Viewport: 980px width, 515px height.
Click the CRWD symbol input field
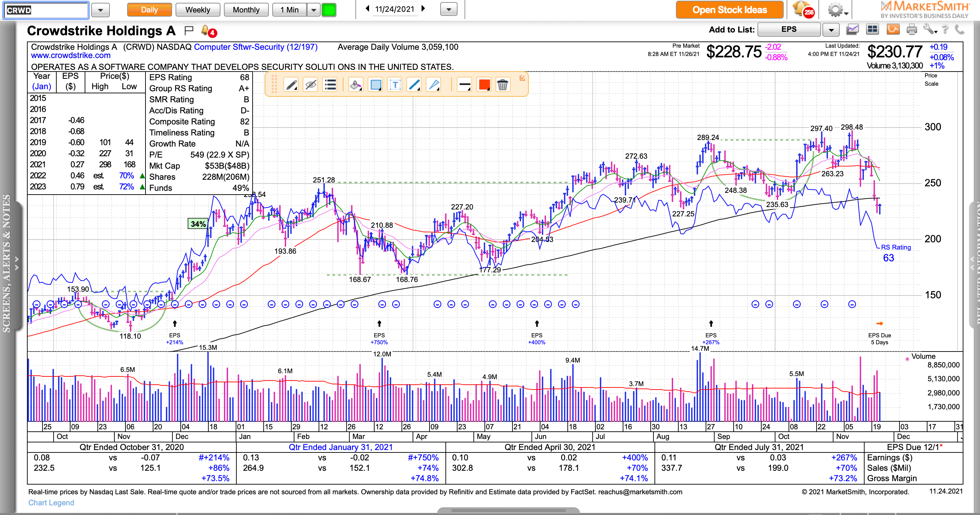coord(46,10)
